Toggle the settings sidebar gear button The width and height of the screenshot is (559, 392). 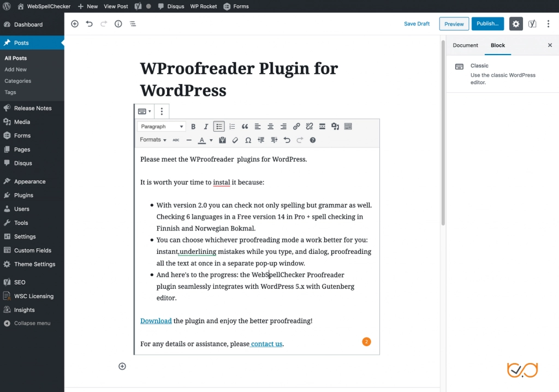coord(516,24)
